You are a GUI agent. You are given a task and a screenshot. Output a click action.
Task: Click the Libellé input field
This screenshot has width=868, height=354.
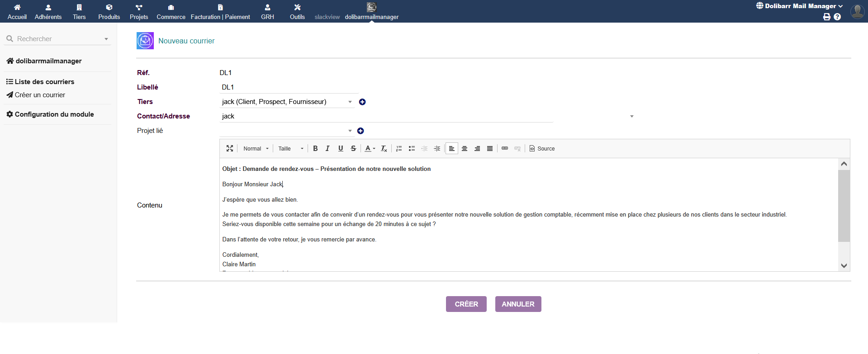(289, 87)
